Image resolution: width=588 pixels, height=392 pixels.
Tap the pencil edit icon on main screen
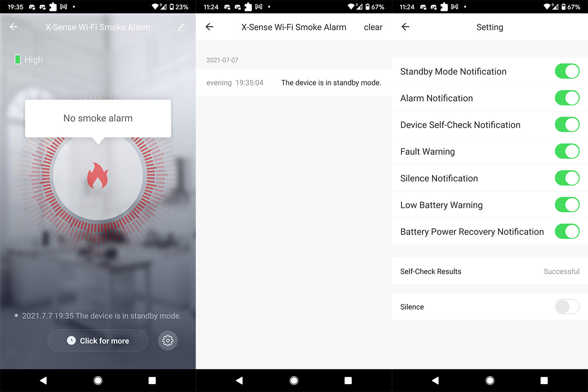coord(181,27)
